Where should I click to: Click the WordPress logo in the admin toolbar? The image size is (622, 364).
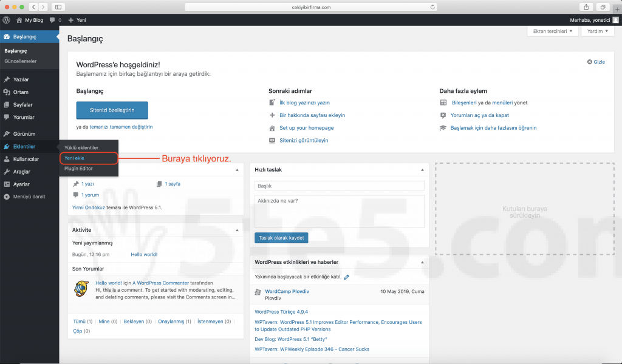6,19
